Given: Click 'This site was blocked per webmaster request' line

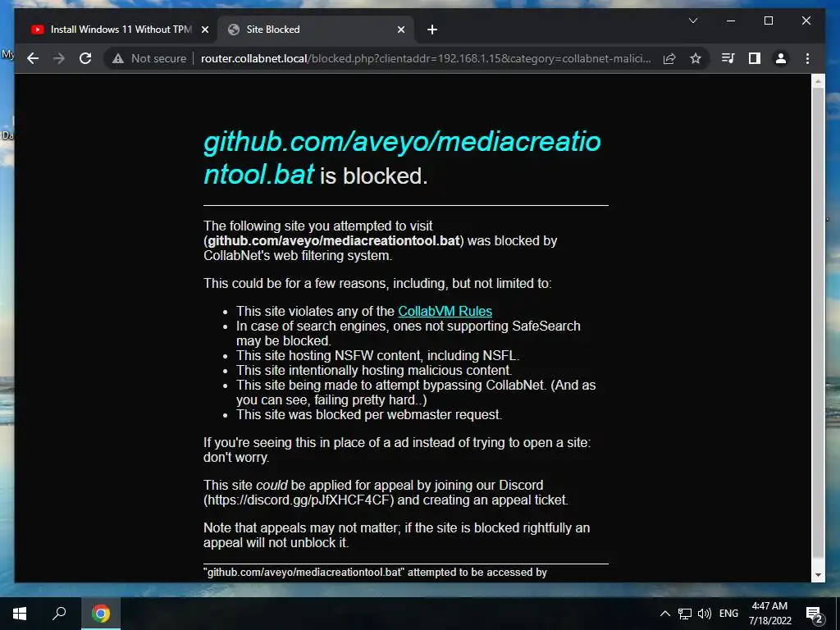Looking at the screenshot, I should point(368,414).
